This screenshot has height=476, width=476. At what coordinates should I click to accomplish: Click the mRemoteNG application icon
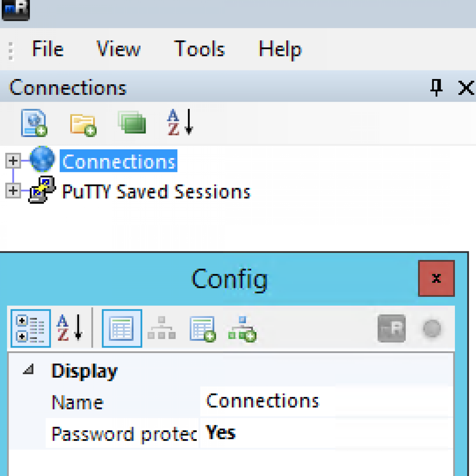coord(15,10)
